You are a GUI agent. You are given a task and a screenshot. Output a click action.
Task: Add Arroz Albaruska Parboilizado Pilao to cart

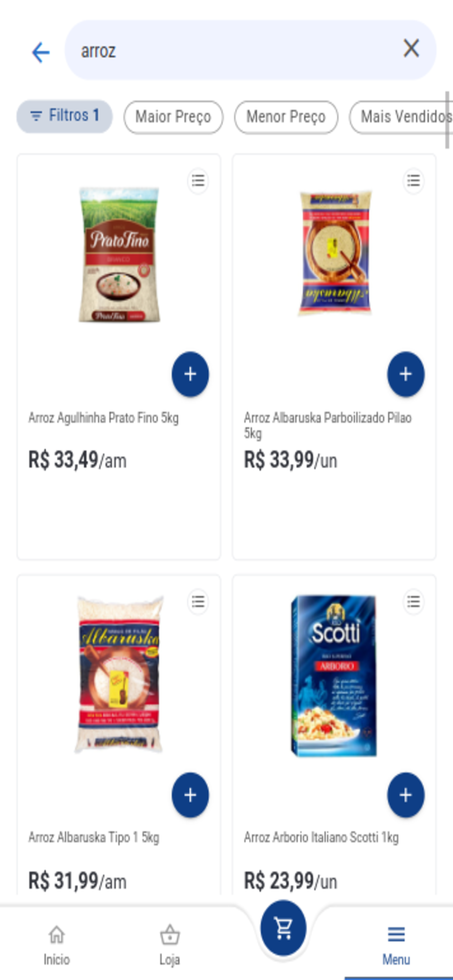(406, 374)
